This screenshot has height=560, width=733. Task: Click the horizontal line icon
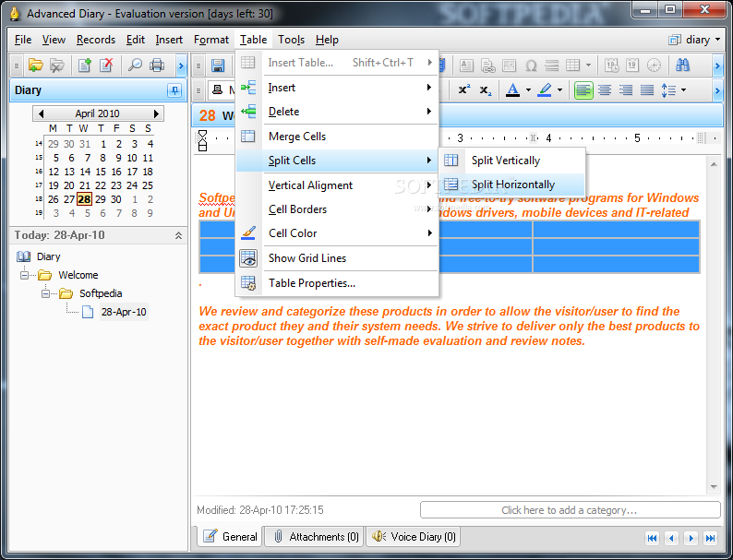click(x=552, y=66)
